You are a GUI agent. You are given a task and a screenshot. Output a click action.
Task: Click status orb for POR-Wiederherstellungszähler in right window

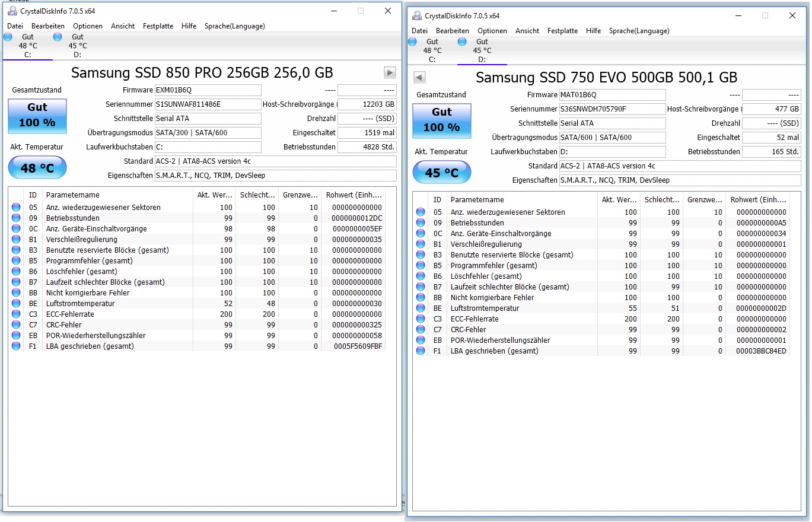(421, 340)
